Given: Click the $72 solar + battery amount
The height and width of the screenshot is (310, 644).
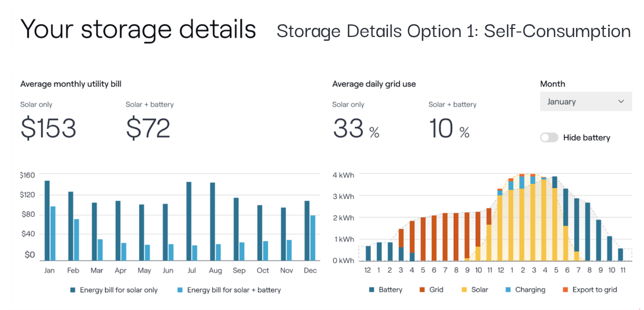Looking at the screenshot, I should pos(148,128).
